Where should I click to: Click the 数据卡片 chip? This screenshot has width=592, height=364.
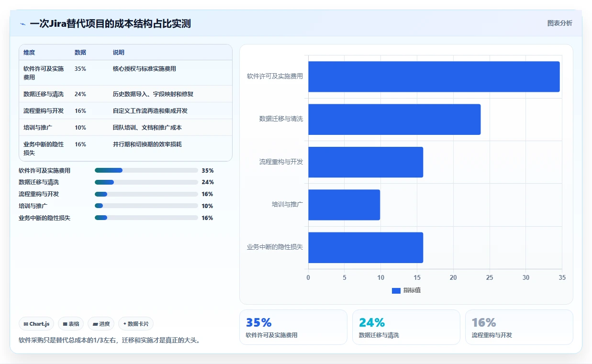pos(136,324)
